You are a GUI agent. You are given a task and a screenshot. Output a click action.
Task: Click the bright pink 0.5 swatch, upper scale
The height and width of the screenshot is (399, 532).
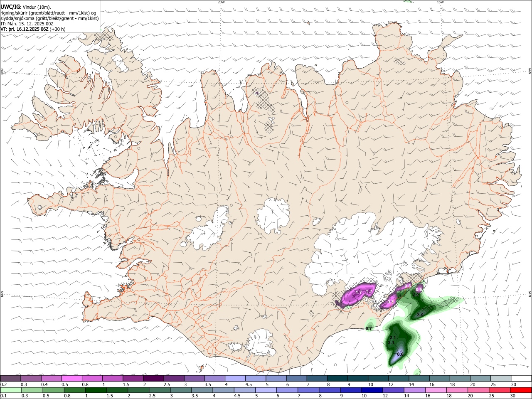click(71, 378)
